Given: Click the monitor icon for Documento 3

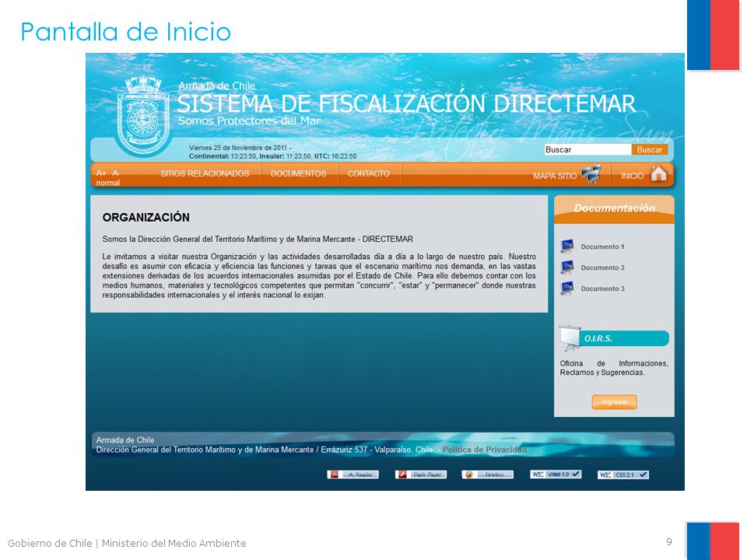Looking at the screenshot, I should tap(567, 288).
